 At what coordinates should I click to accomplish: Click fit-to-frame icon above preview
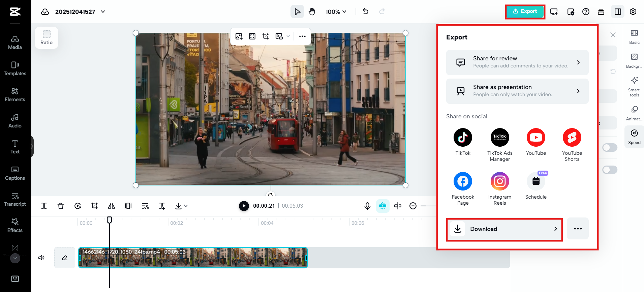pyautogui.click(x=252, y=36)
